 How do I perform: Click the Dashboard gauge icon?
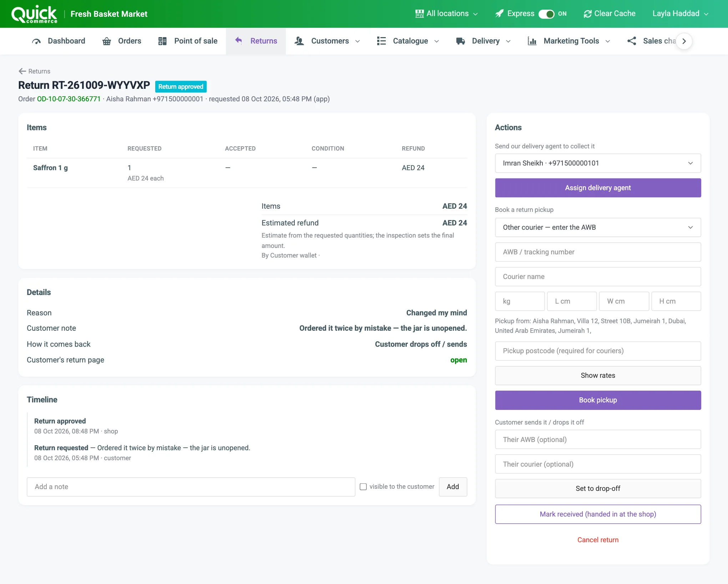coord(36,41)
